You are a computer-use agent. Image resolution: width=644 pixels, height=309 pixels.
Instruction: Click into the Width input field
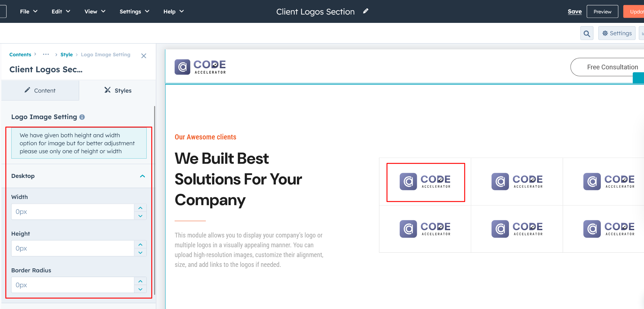(73, 212)
